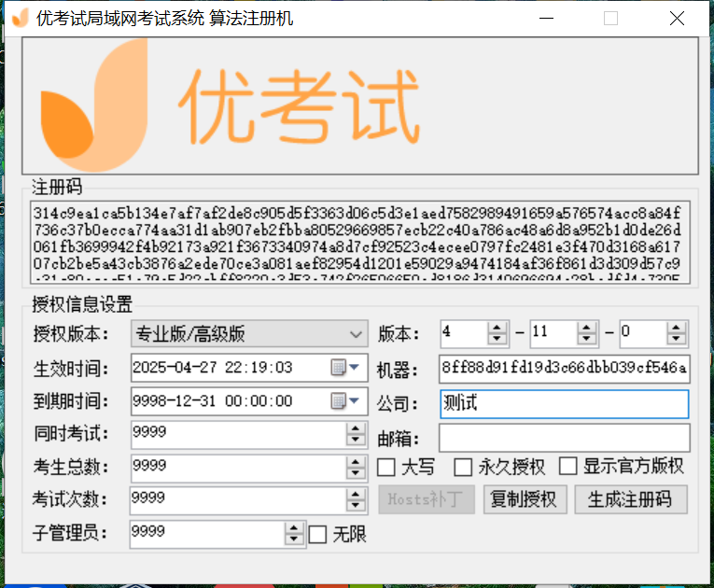The width and height of the screenshot is (714, 588).
Task: Increase patch version value 0
Action: (677, 328)
